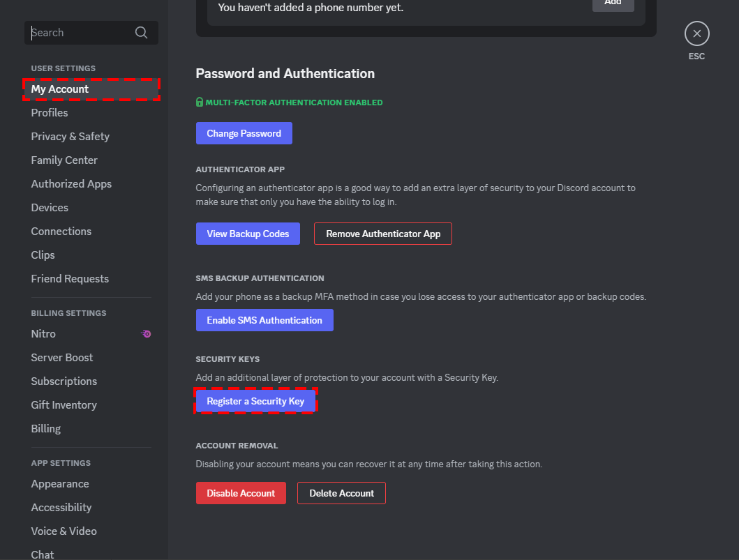Open Connections settings
The height and width of the screenshot is (560, 739).
[61, 232]
